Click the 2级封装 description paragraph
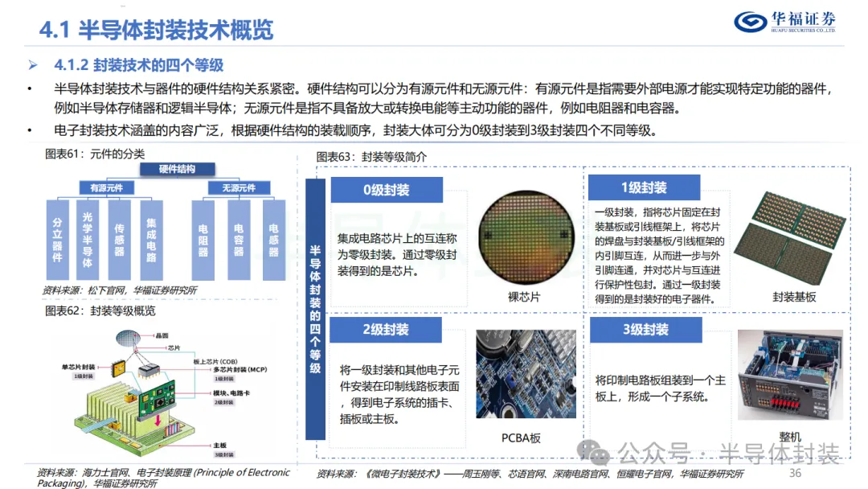The image size is (868, 489). [x=399, y=394]
